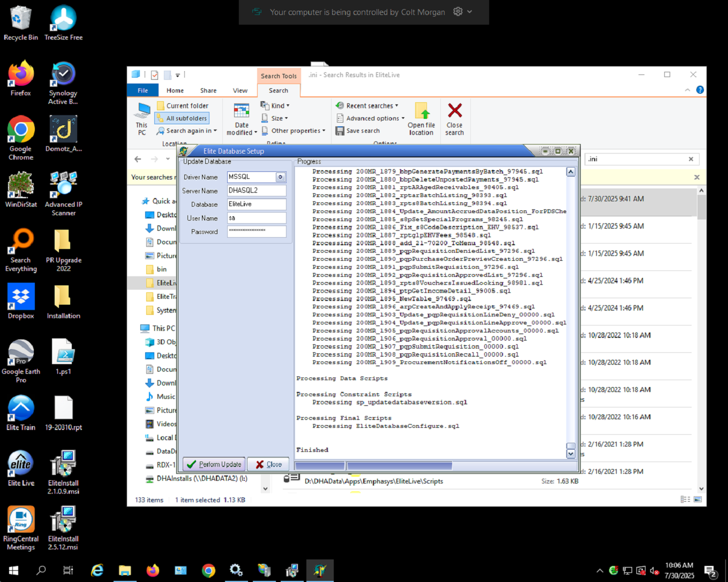The width and height of the screenshot is (728, 582).
Task: Launch Elite Live desktop shortcut
Action: pyautogui.click(x=21, y=468)
